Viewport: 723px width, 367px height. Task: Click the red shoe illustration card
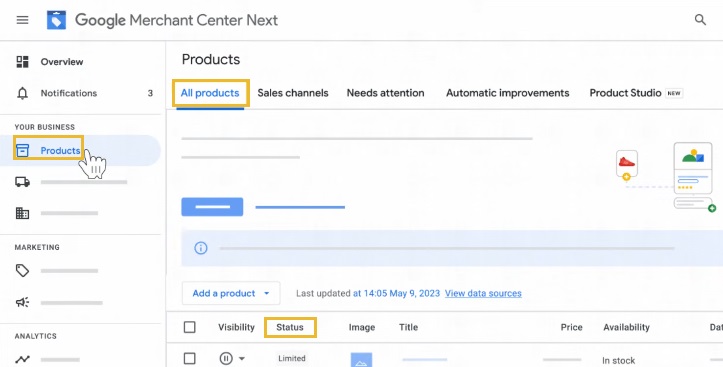(x=627, y=165)
